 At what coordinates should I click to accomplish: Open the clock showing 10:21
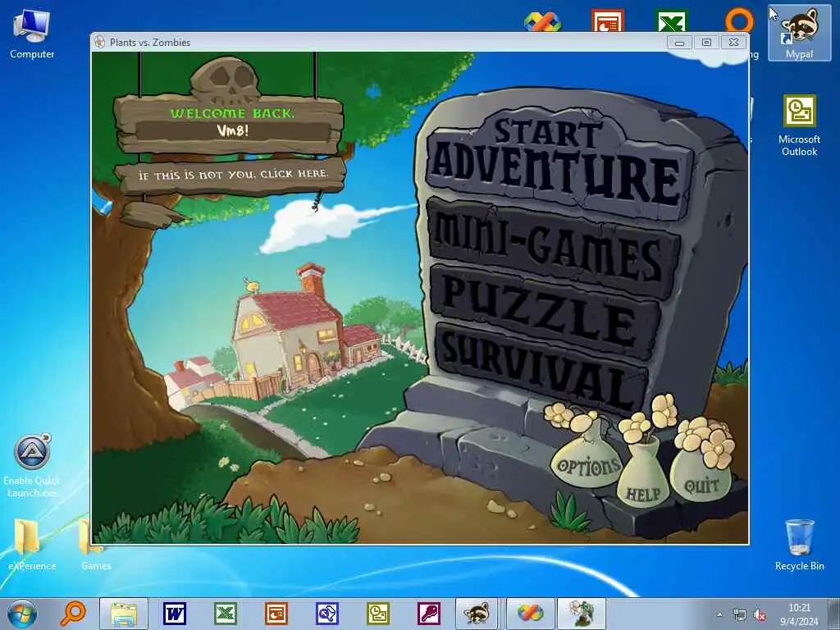(799, 614)
